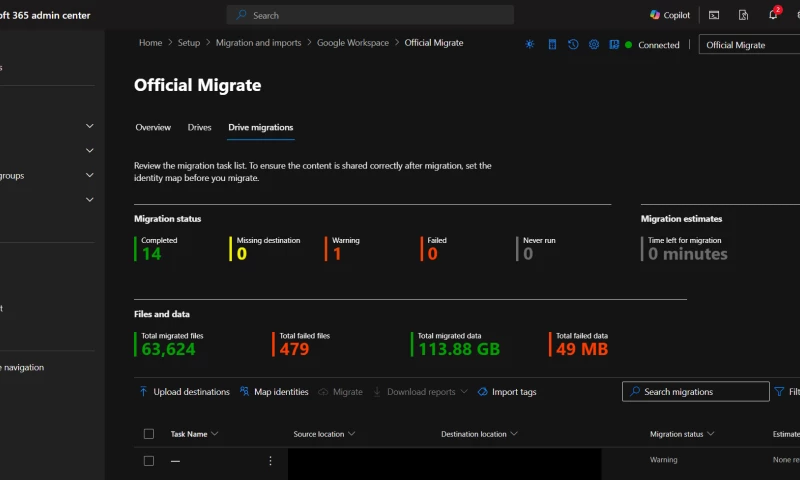The image size is (800, 480).
Task: Click Total failed data '49 MB'
Action: coord(582,349)
